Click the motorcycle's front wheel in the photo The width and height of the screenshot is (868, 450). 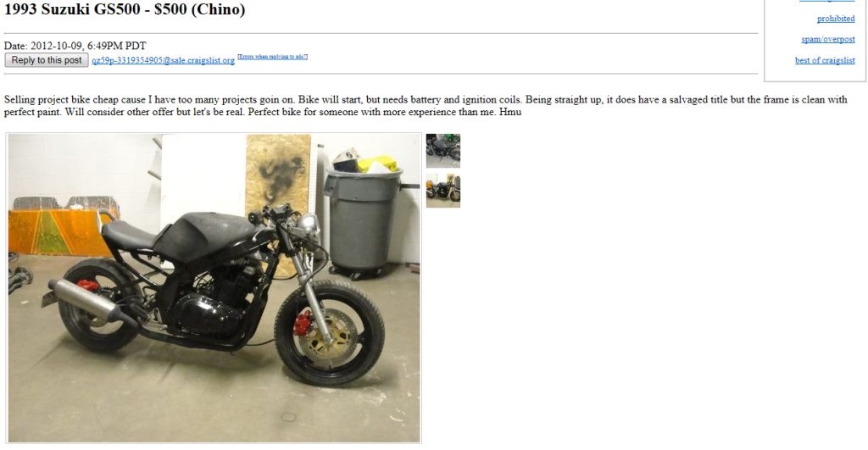330,332
